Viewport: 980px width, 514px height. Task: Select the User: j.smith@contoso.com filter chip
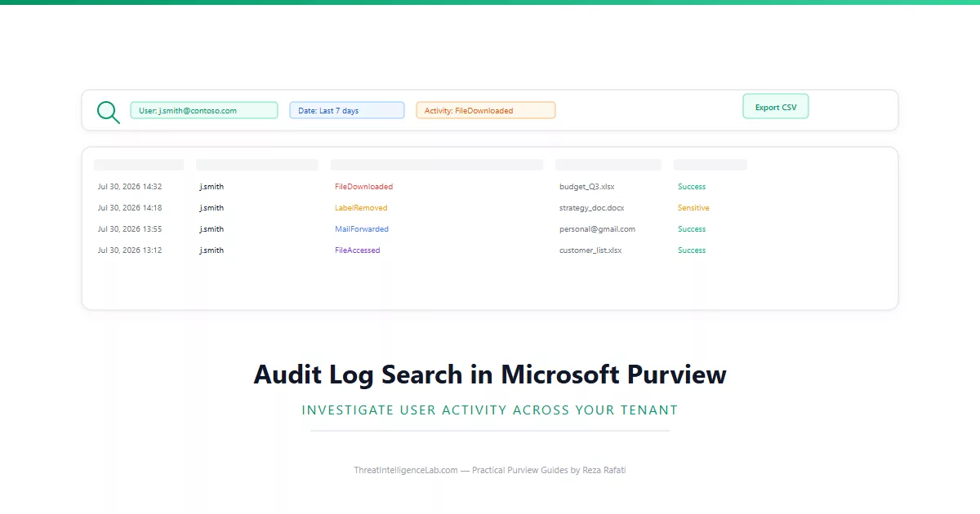[x=204, y=110]
